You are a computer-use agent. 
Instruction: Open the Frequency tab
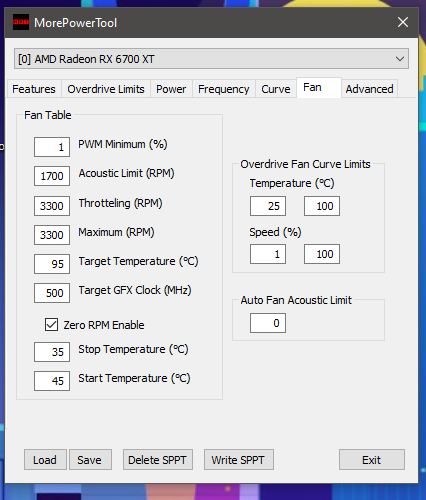[223, 89]
